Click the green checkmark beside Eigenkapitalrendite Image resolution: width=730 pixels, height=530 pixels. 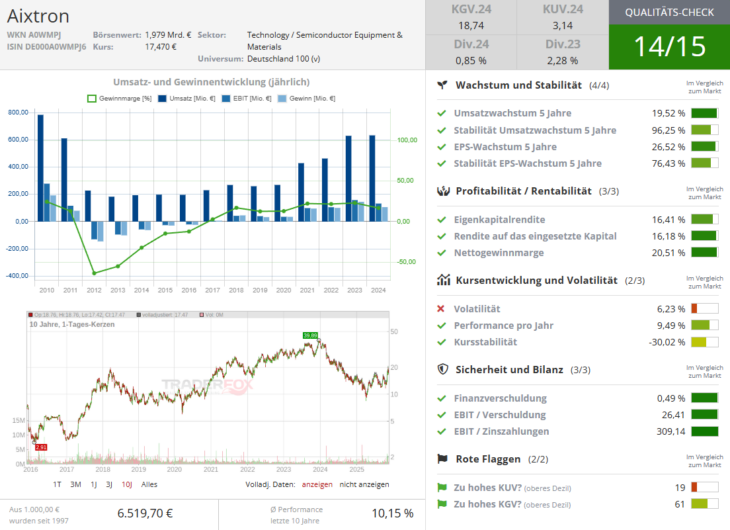coord(442,219)
